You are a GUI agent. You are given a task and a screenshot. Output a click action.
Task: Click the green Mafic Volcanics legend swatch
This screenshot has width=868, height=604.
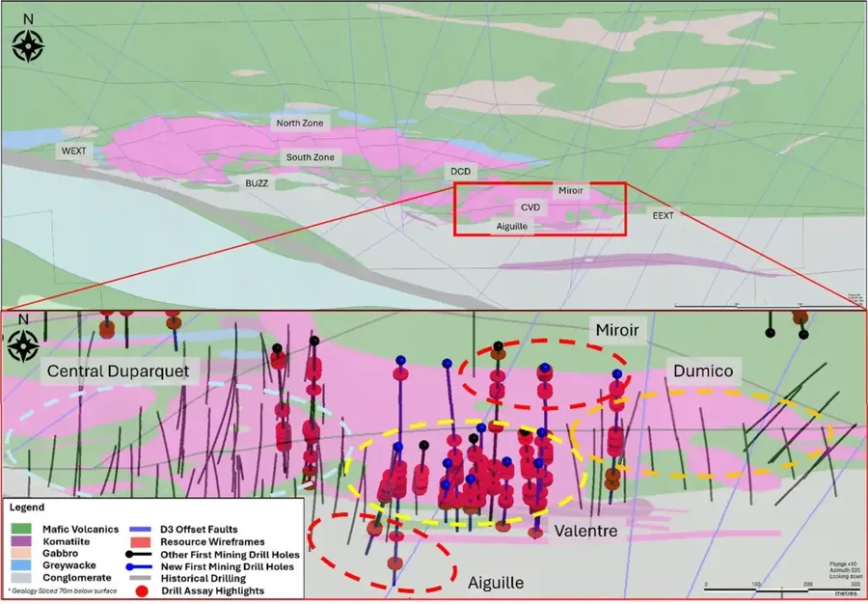point(23,530)
